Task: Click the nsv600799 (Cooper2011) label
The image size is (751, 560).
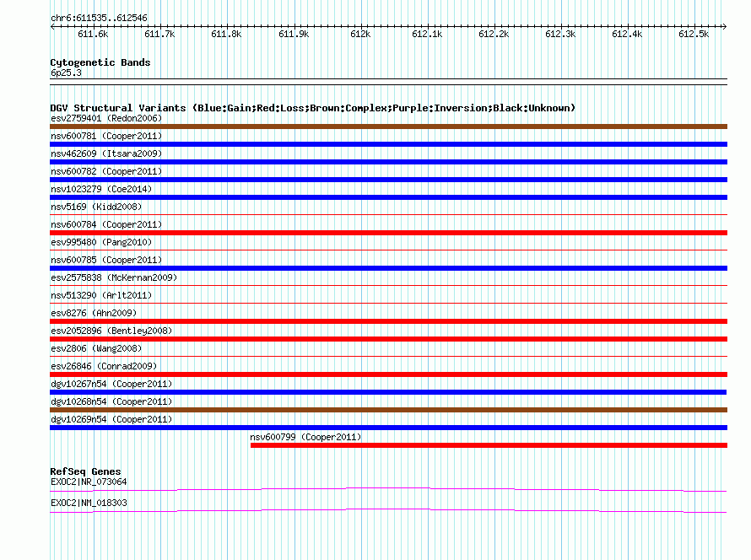Action: point(305,437)
